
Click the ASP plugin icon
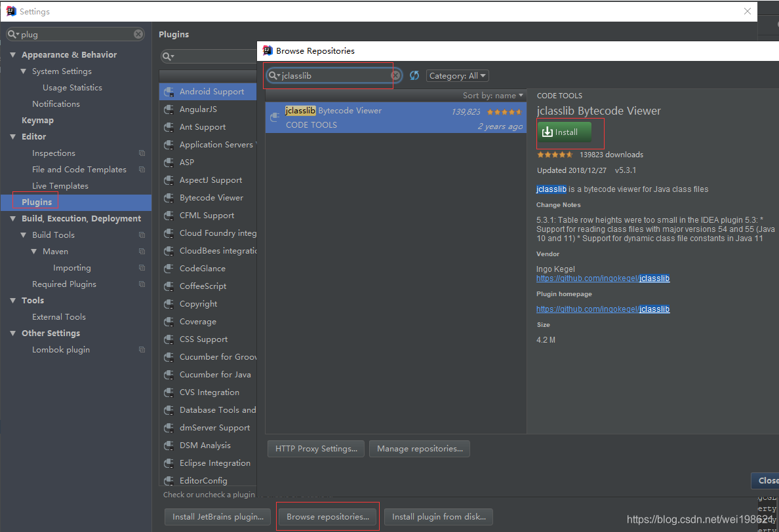tap(169, 162)
